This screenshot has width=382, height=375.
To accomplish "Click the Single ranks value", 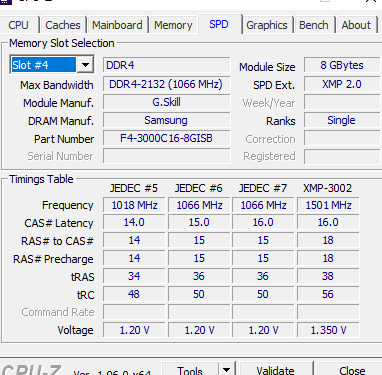I will pyautogui.click(x=342, y=120).
